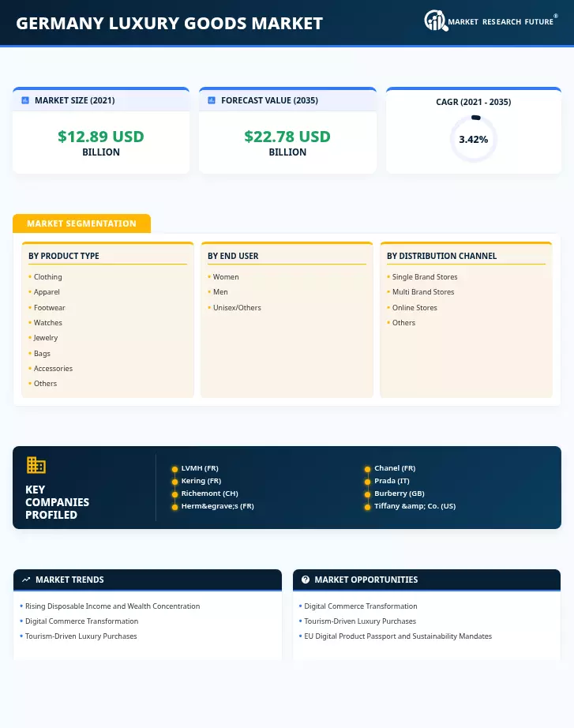
Task: Click the Key Companies Profiled heading
Action: 57,502
